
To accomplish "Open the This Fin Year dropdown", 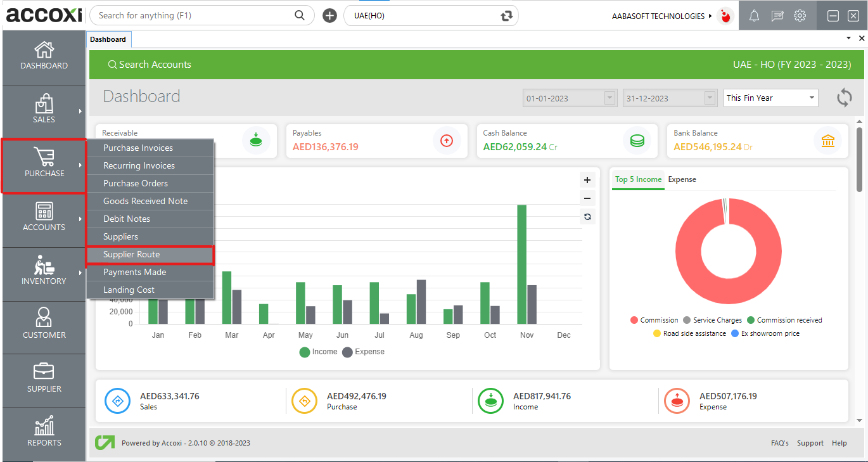I will [770, 98].
